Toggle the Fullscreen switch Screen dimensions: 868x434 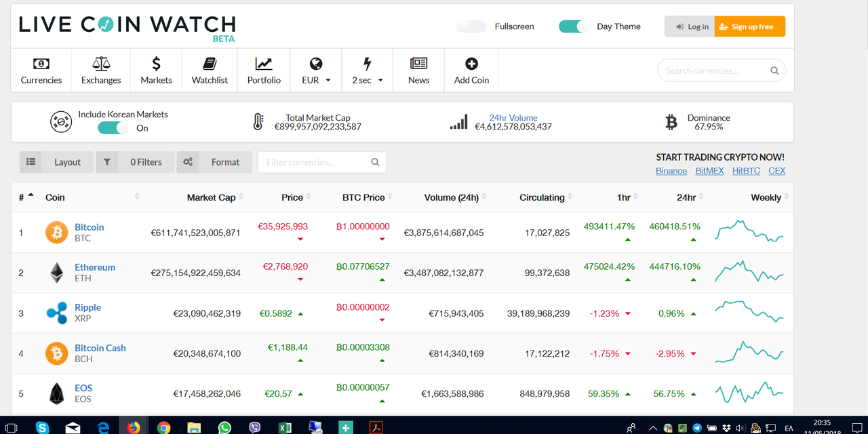coord(471,26)
